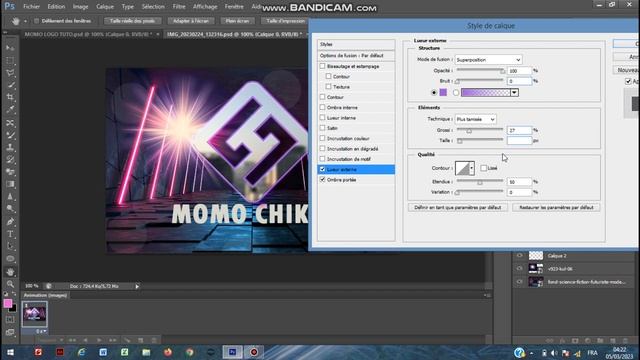Click the volume speaker tray icon
Image resolution: width=640 pixels, height=360 pixels.
[554, 353]
